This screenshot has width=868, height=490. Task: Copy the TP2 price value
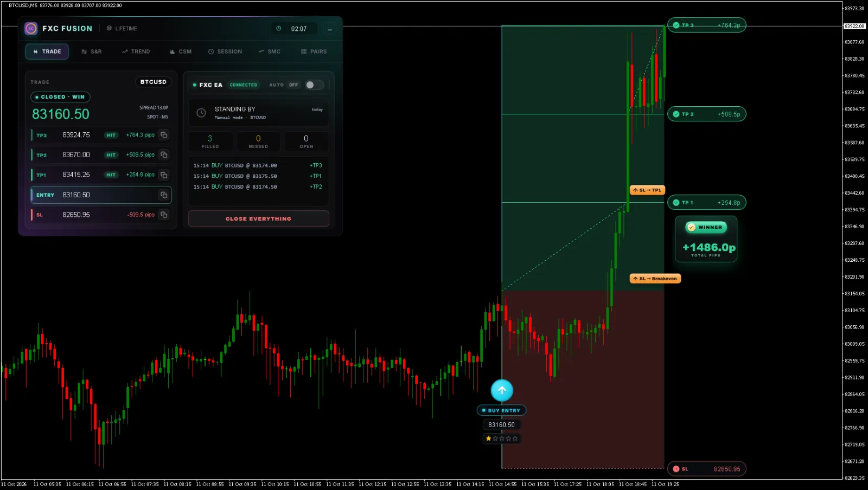coord(164,155)
